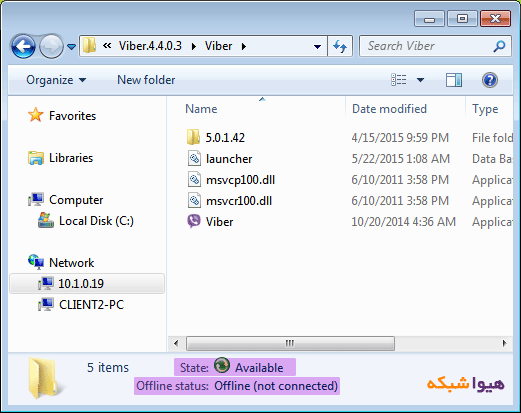Open address bar history dropdown
This screenshot has height=413, width=521.
317,47
